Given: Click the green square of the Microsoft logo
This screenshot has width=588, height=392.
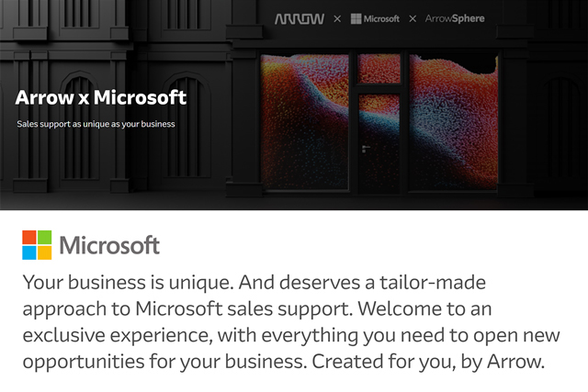Looking at the screenshot, I should 45,238.
